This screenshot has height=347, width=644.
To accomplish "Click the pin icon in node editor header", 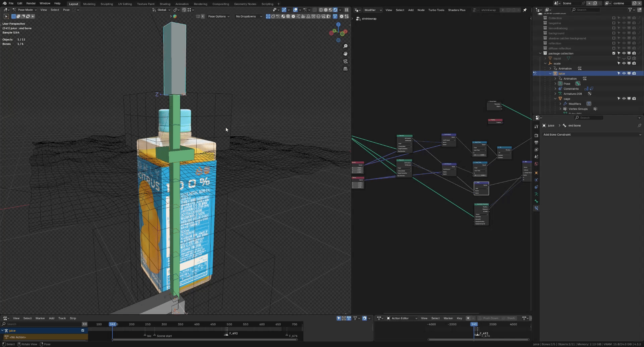I will coord(525,10).
